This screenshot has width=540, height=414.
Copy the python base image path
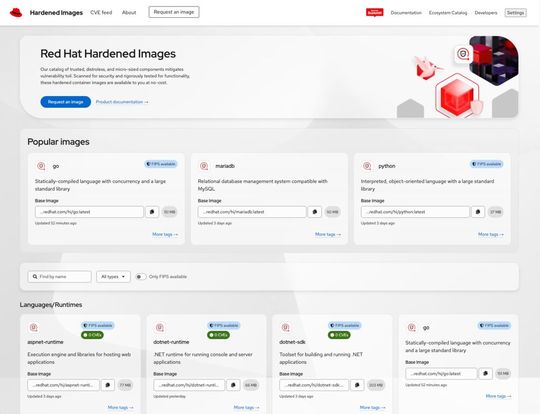478,212
